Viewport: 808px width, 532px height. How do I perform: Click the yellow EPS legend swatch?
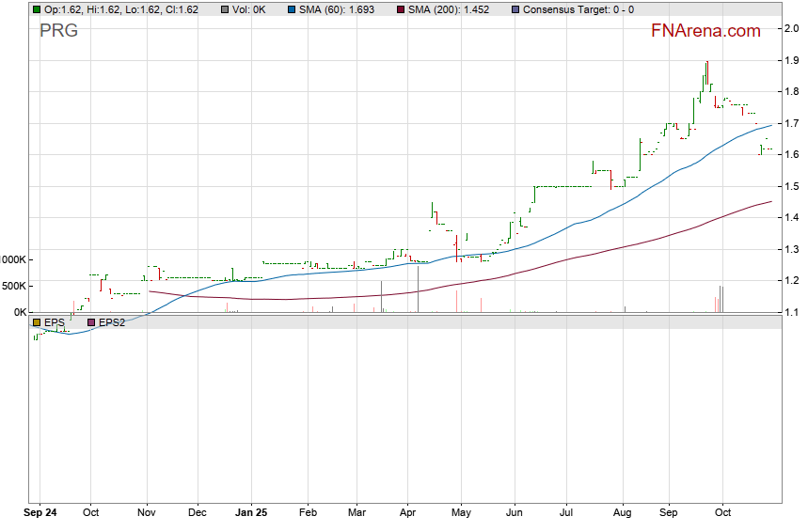click(x=37, y=322)
